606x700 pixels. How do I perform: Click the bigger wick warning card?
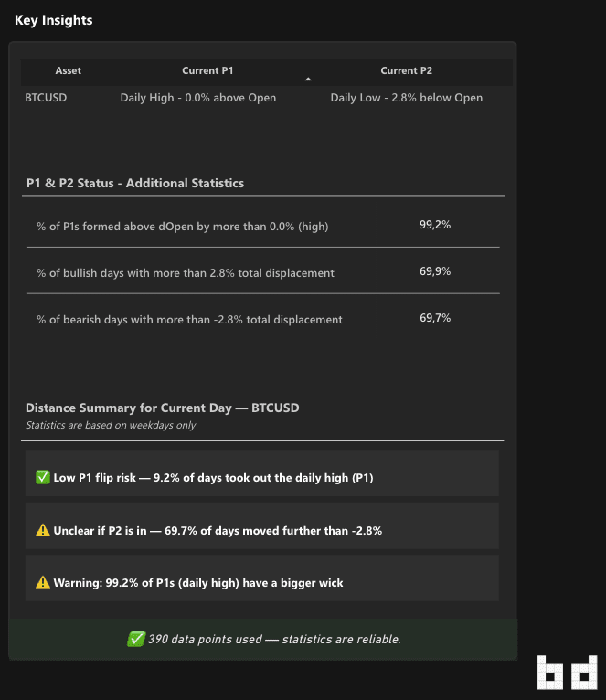click(262, 578)
